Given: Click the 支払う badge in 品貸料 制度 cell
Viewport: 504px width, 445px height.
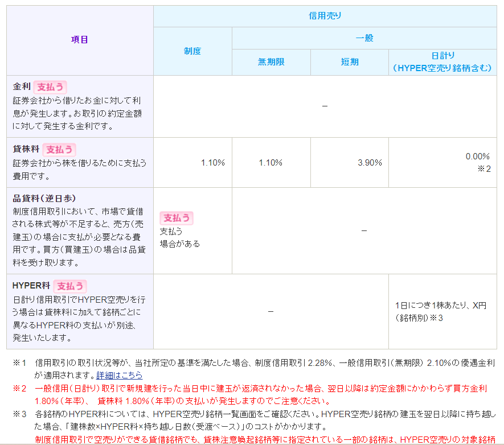Looking at the screenshot, I should (x=177, y=218).
